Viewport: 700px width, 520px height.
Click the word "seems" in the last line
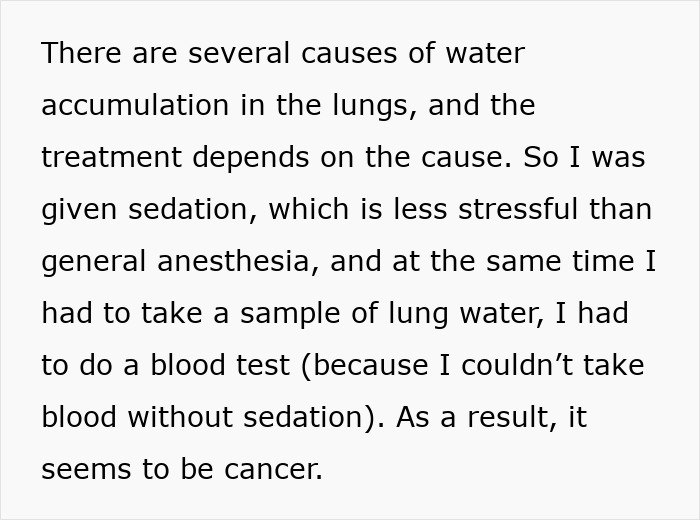click(x=86, y=470)
